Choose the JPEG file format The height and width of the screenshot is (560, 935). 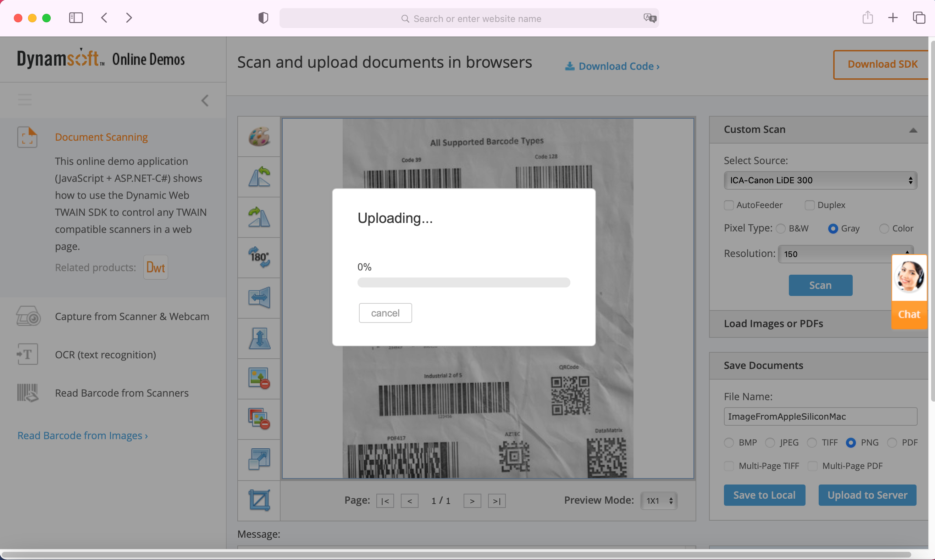(770, 443)
